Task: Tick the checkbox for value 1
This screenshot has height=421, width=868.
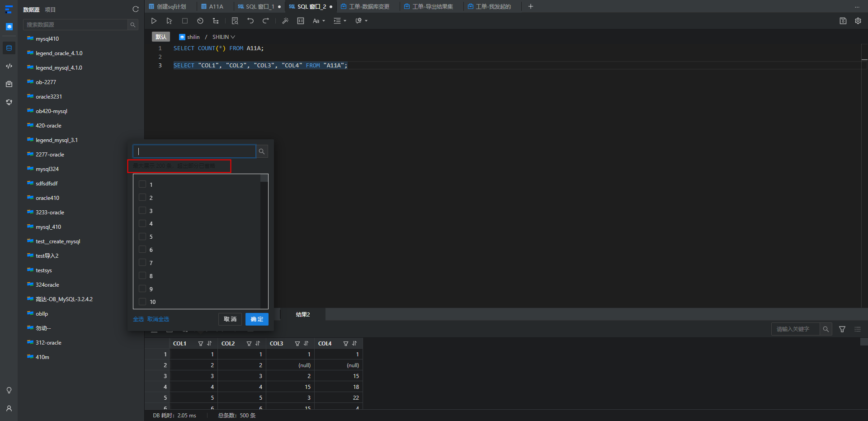Action: coord(141,184)
